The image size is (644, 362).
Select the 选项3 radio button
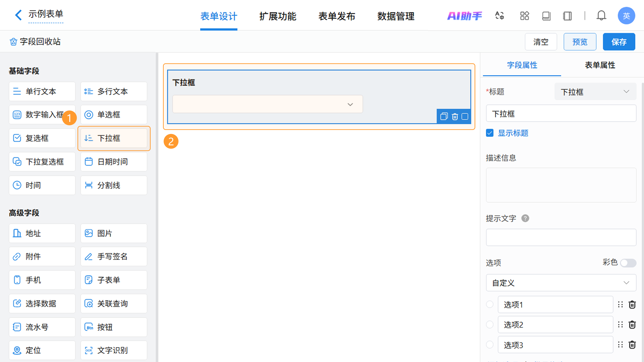tap(490, 345)
